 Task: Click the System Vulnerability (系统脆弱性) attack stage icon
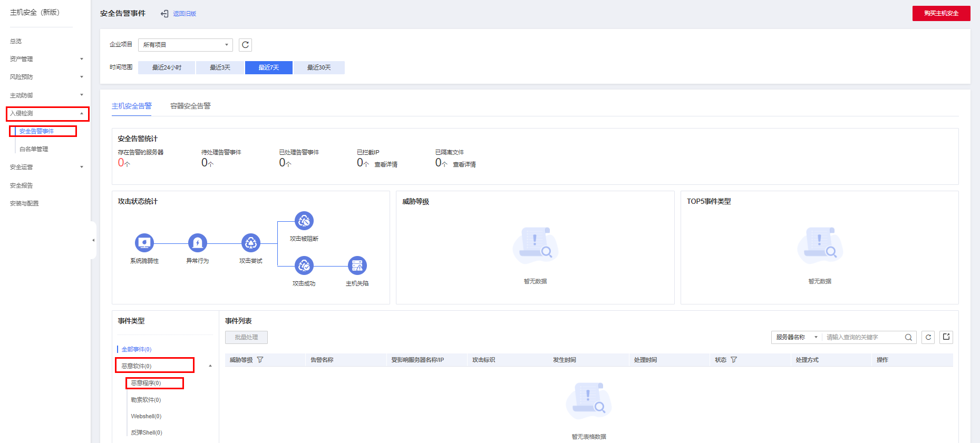(x=144, y=243)
